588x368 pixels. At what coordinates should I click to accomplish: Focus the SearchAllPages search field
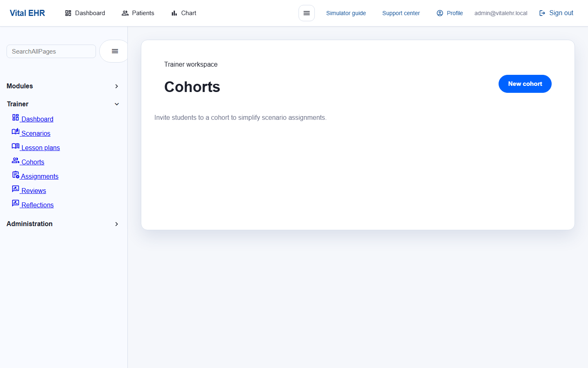point(51,52)
